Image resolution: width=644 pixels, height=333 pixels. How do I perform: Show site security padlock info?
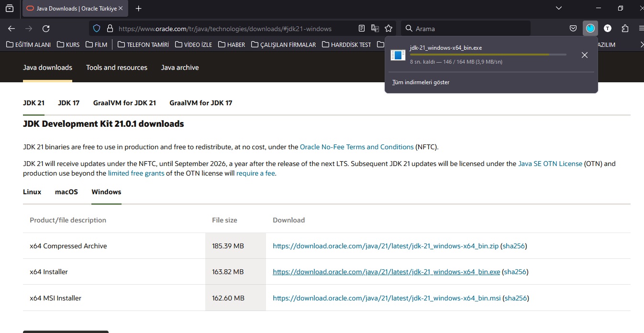(110, 29)
